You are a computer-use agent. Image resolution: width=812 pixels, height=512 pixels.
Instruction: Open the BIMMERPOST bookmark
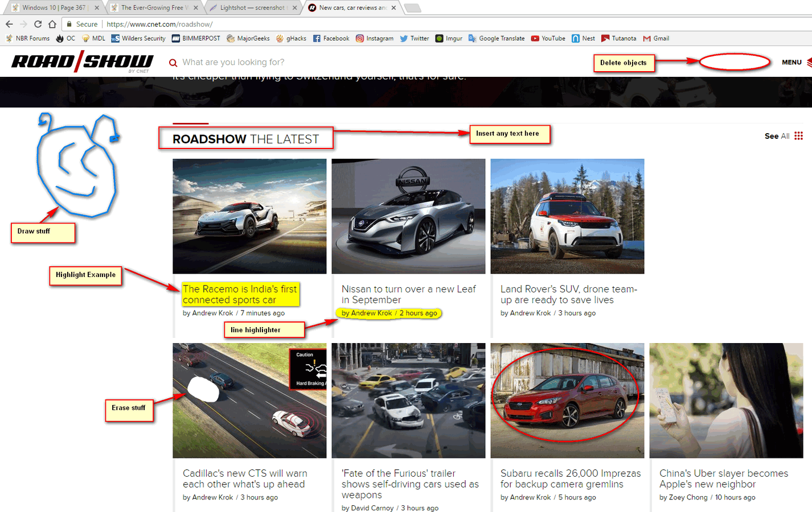[x=196, y=39]
